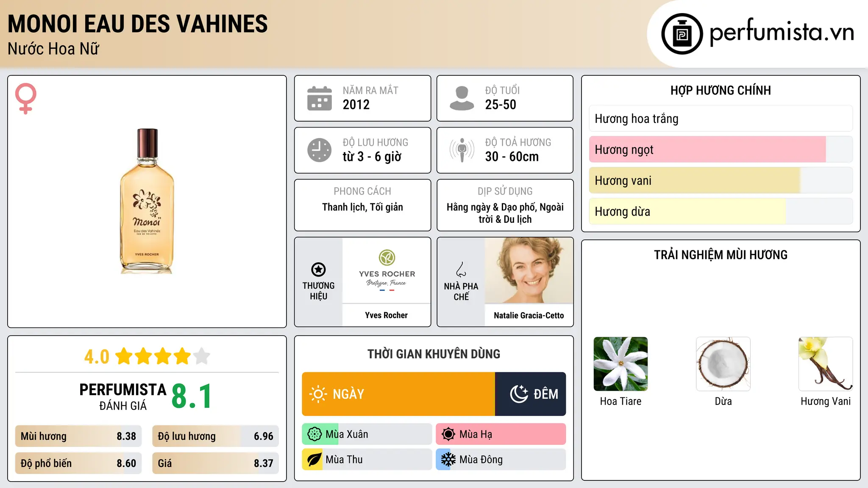Click the Độ lưu hương 6.96 score bar
Screen dimensions: 868x488
(x=216, y=436)
